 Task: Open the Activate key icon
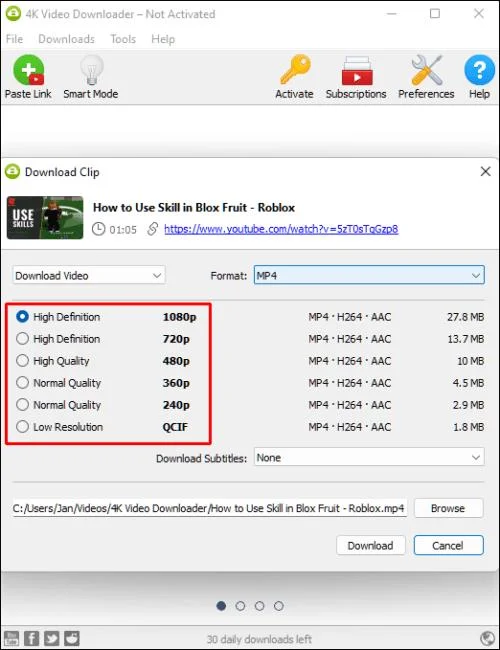pyautogui.click(x=295, y=69)
